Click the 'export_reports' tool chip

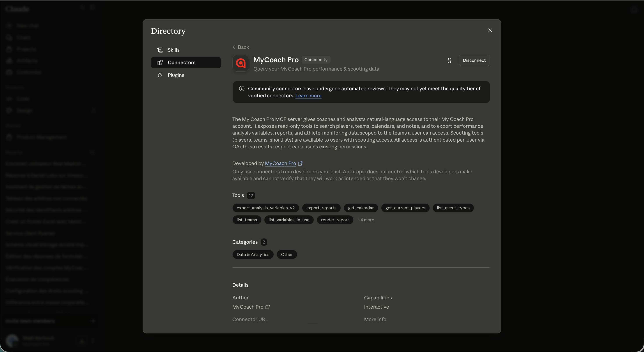click(x=321, y=208)
